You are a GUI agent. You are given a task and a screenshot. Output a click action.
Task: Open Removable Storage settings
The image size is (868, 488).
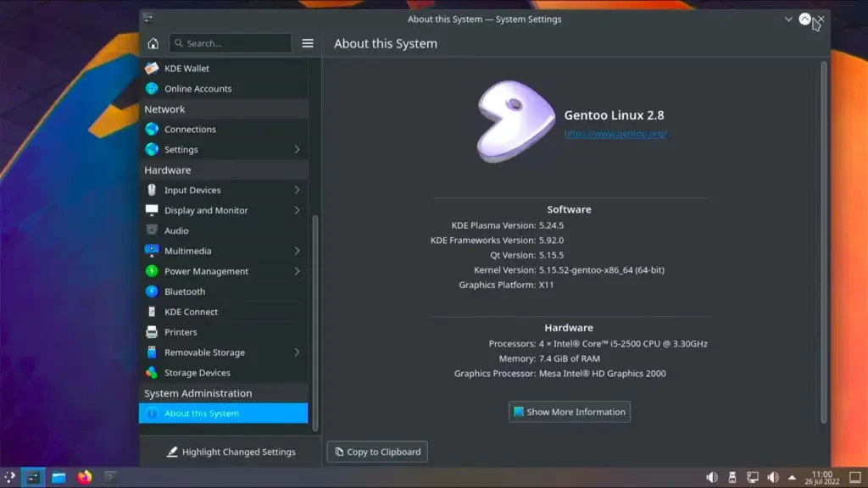point(223,352)
